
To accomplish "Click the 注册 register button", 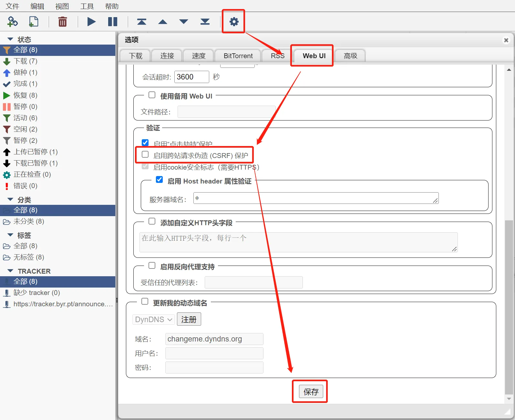I will coord(189,319).
